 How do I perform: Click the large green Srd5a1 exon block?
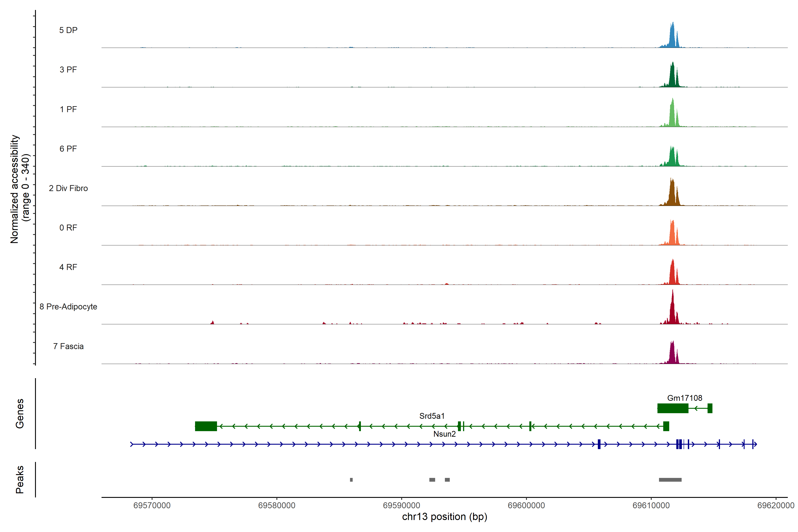coord(206,426)
